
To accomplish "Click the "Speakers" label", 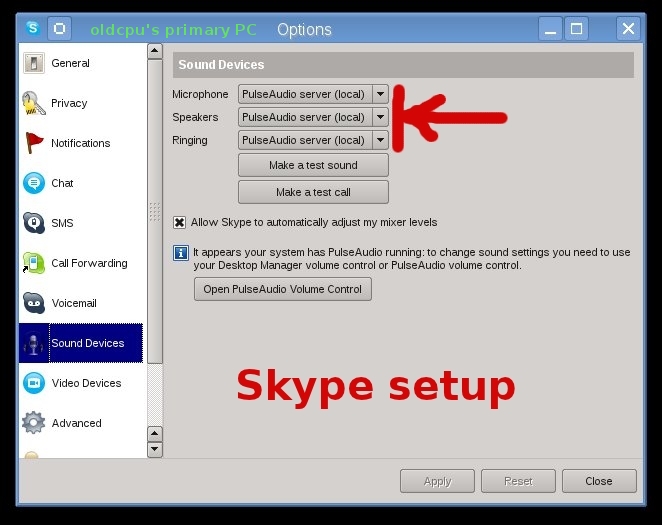I will point(195,117).
